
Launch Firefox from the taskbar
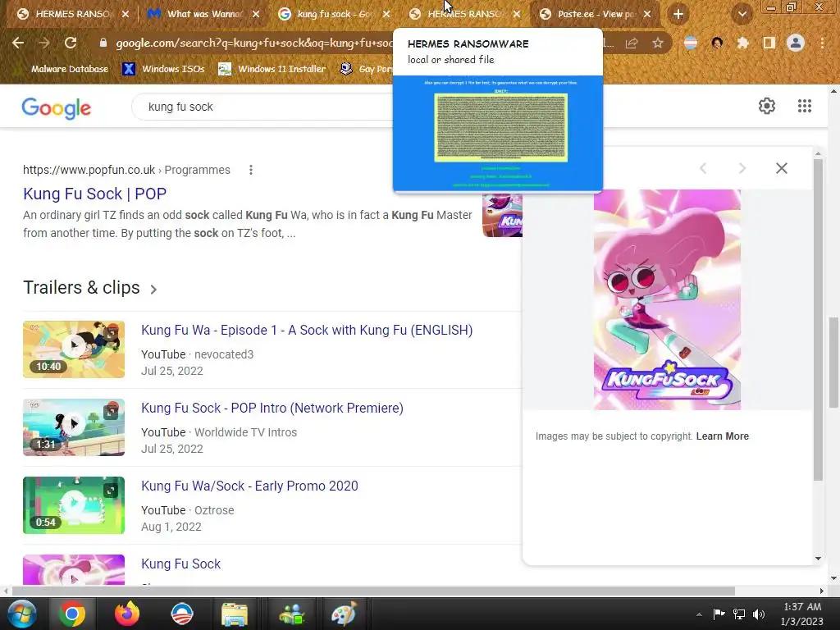[127, 614]
